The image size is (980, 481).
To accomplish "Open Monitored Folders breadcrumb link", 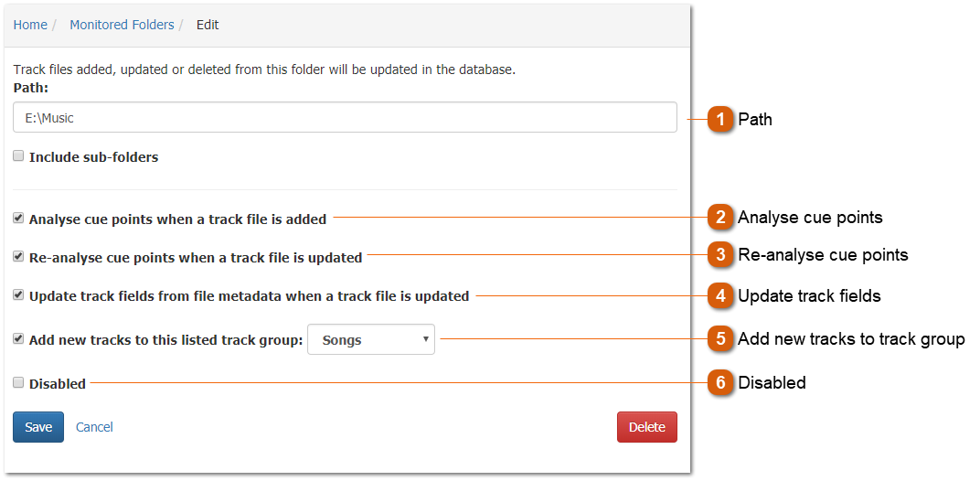I will pyautogui.click(x=122, y=25).
